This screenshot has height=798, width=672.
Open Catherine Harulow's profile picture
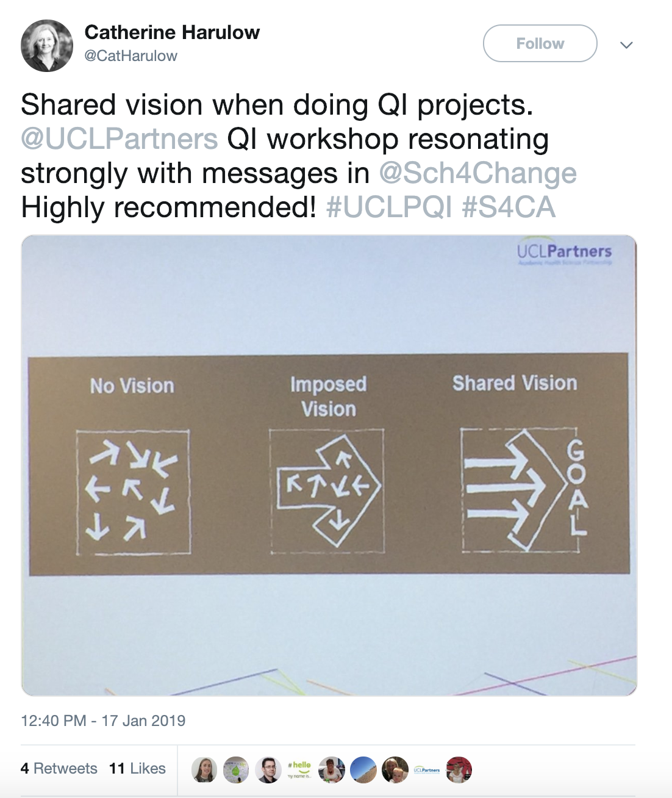(47, 46)
